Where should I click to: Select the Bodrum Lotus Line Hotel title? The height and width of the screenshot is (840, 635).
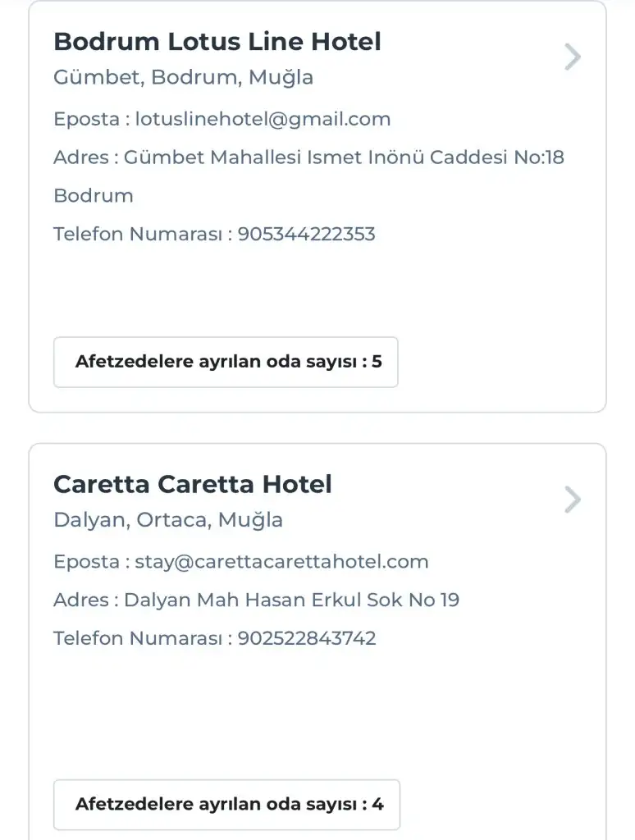[217, 42]
